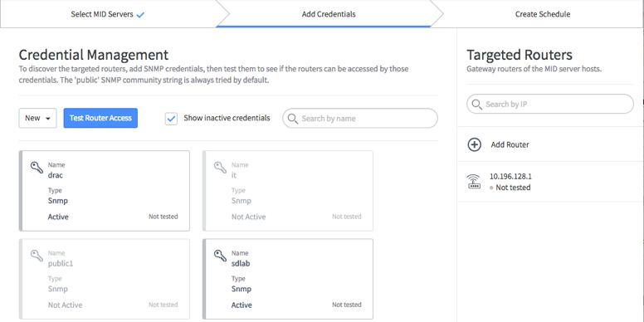Focus the Search by name field
Viewport: 644px width, 322px height.
(x=360, y=119)
